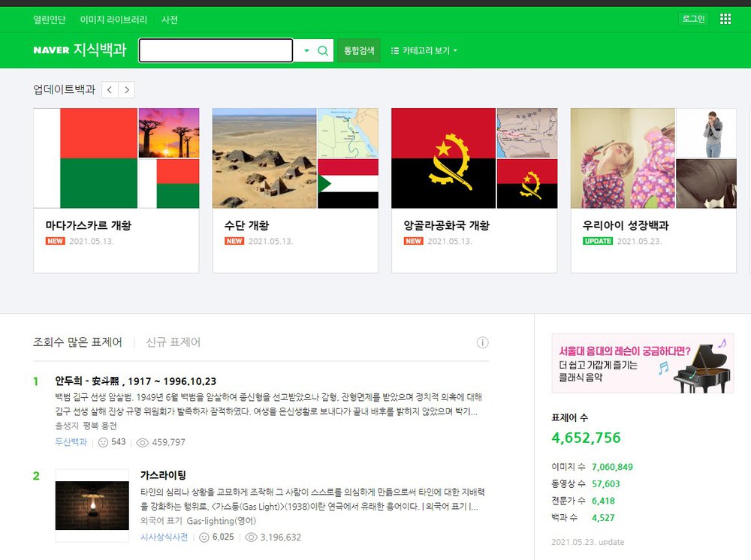Click the Angola map thumbnail

click(x=527, y=133)
